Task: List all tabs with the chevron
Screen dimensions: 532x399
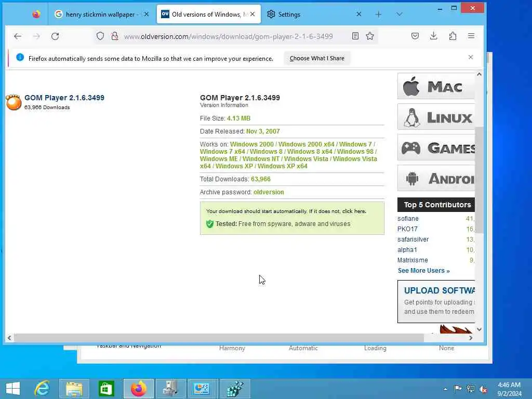Action: tap(400, 14)
